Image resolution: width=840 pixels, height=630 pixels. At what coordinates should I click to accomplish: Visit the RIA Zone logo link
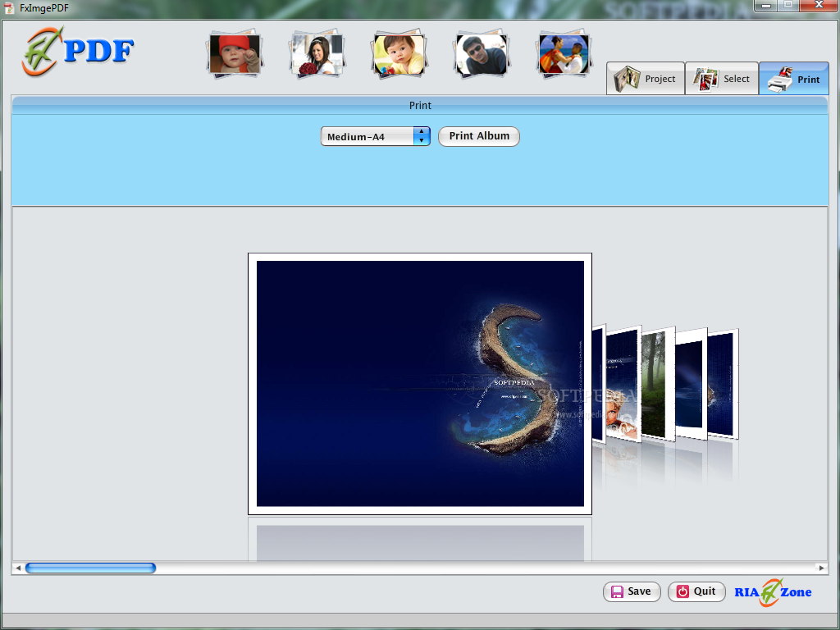pyautogui.click(x=773, y=592)
